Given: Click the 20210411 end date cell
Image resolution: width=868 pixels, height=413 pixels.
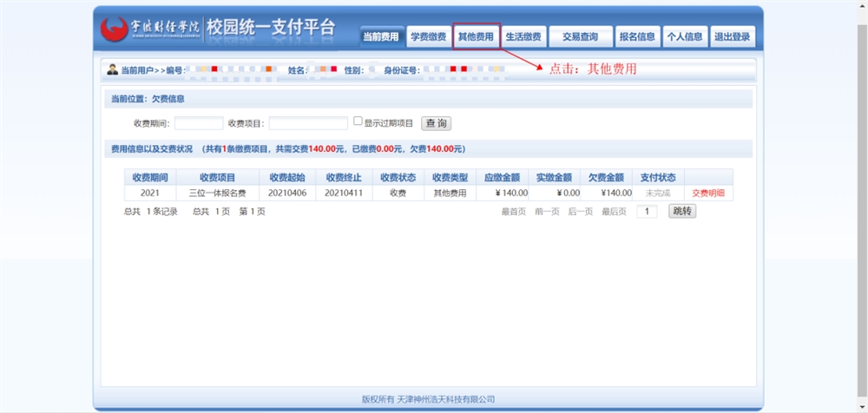Looking at the screenshot, I should coord(344,193).
